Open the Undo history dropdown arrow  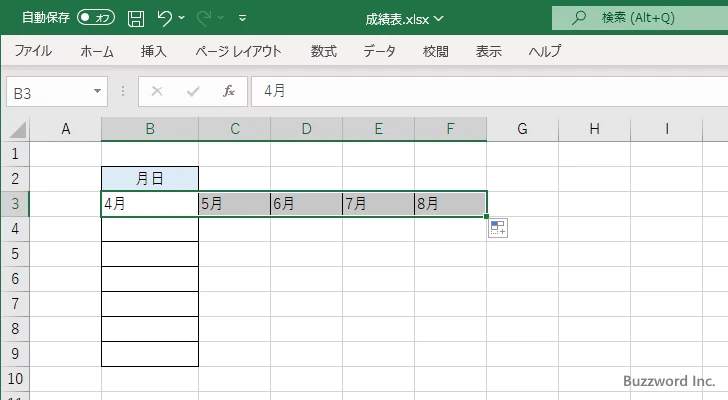coord(182,18)
